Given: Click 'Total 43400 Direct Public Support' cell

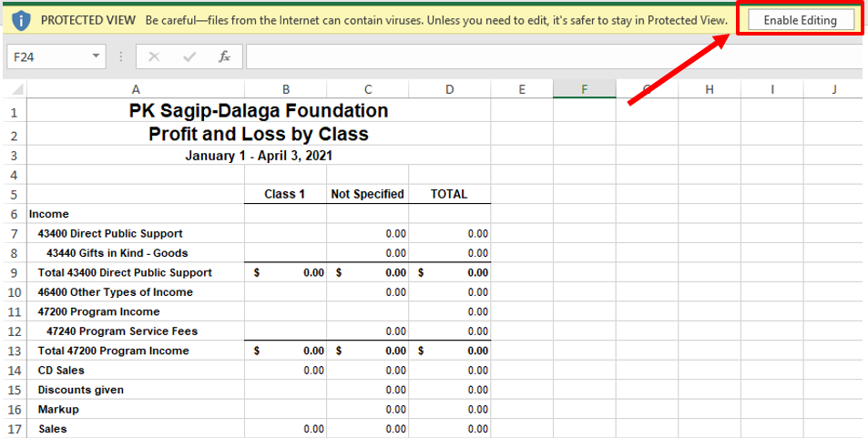Looking at the screenshot, I should pos(136,272).
